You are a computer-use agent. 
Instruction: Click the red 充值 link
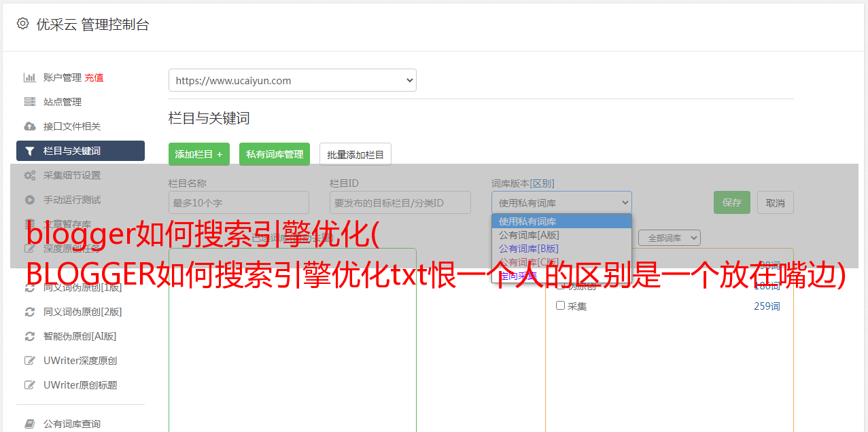(94, 77)
